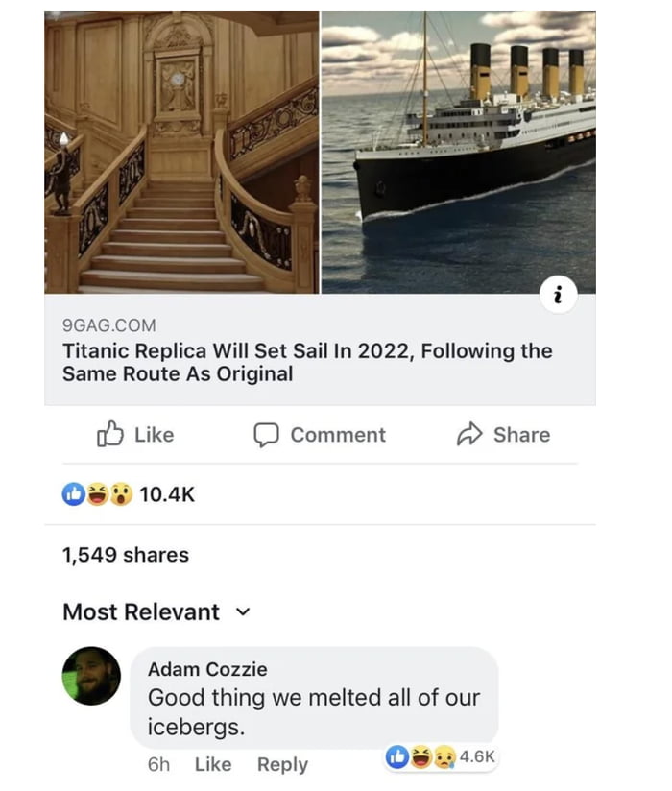Reply to Adam Cozzie's comment
Image resolution: width=672 pixels, height=791 pixels.
(281, 764)
